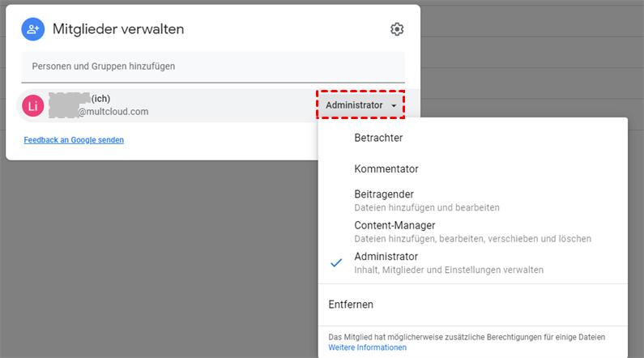Screen dimensions: 644x358
Task: Click the "Mitglieder verwalten" heading
Action: pyautogui.click(x=118, y=29)
